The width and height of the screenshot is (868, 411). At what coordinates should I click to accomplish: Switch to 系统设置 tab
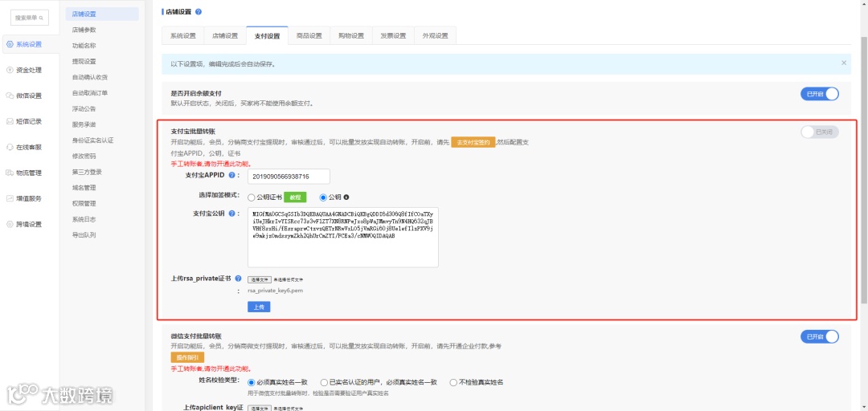tap(182, 35)
